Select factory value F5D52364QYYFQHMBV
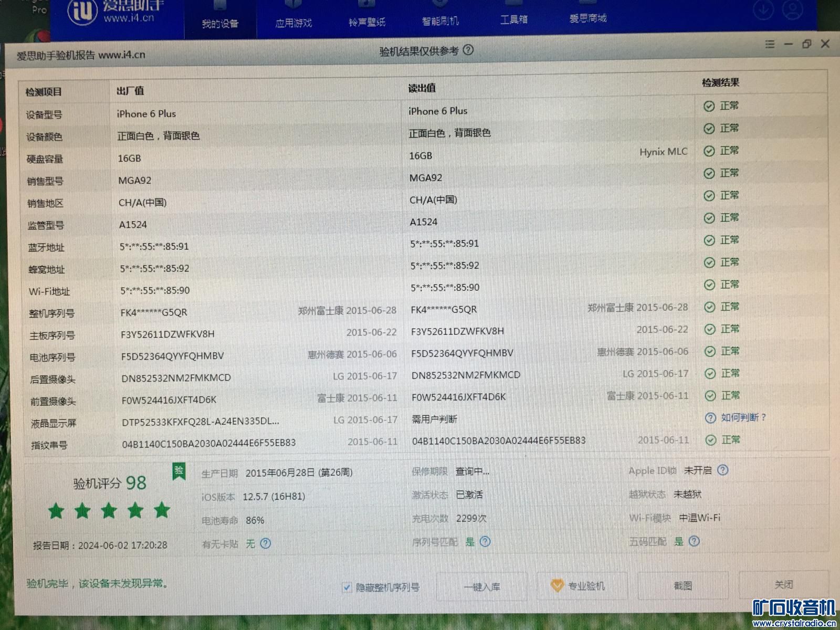Screen dimensions: 840x630 (x=172, y=356)
